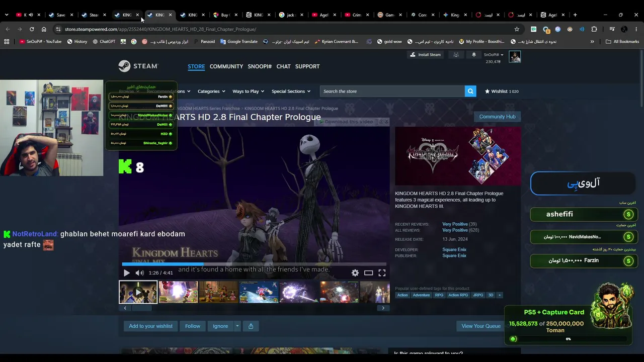Viewport: 644px width, 362px height.
Task: Toggle Add to your wishlist
Action: coord(150,326)
